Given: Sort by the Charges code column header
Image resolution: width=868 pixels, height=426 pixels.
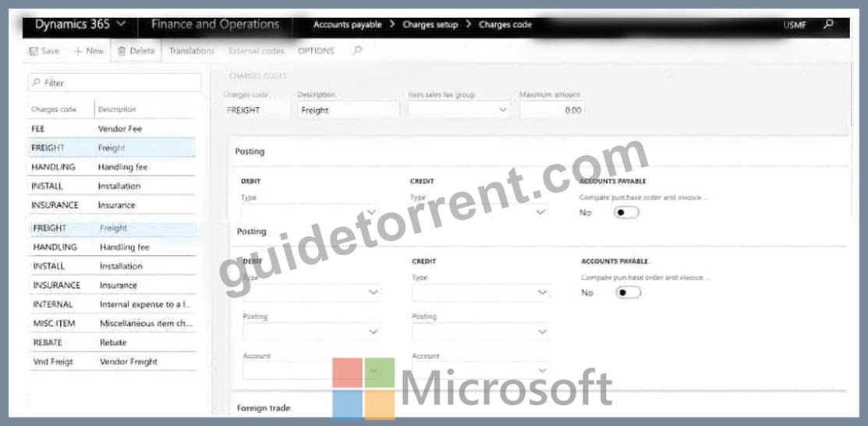Looking at the screenshot, I should [54, 109].
